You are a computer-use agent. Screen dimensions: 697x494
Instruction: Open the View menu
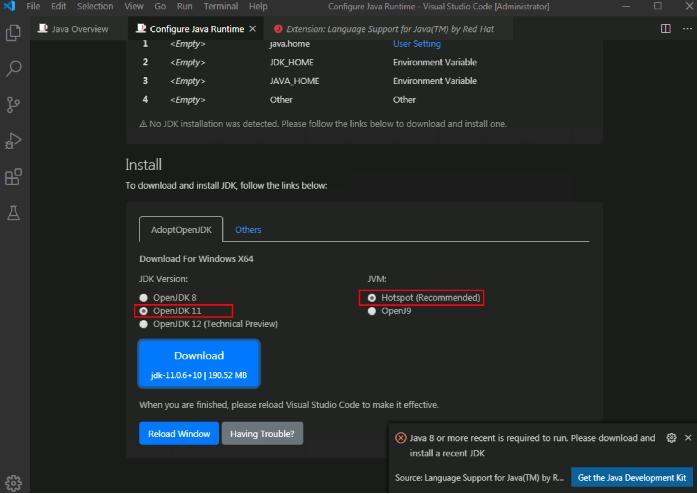tap(134, 6)
